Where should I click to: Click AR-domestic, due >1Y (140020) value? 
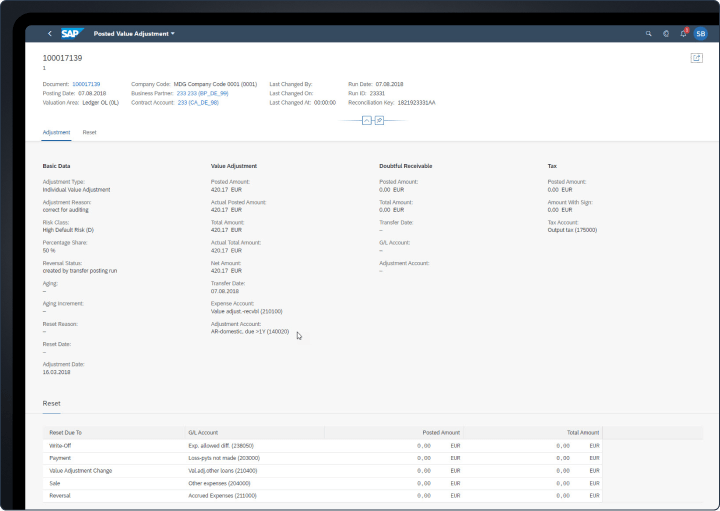click(x=250, y=331)
